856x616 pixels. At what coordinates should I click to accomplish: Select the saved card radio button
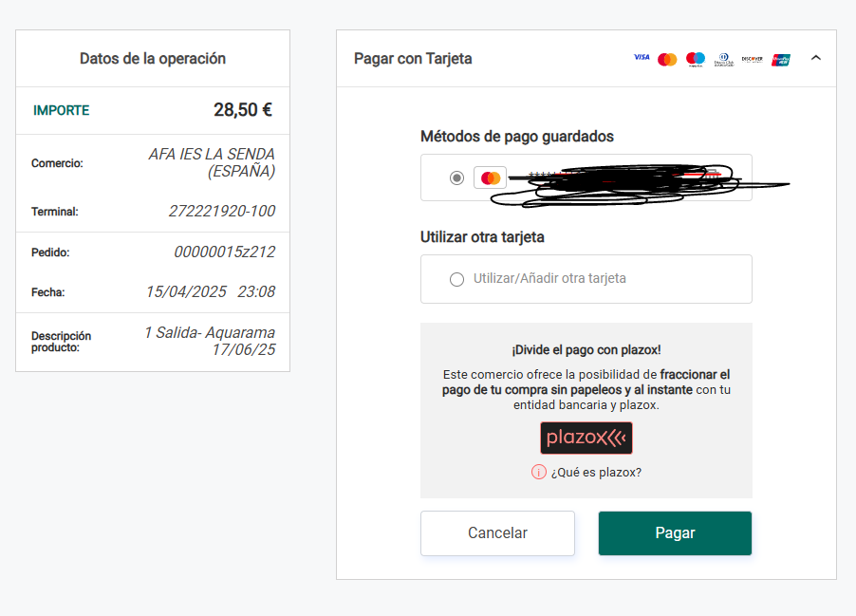click(x=457, y=177)
